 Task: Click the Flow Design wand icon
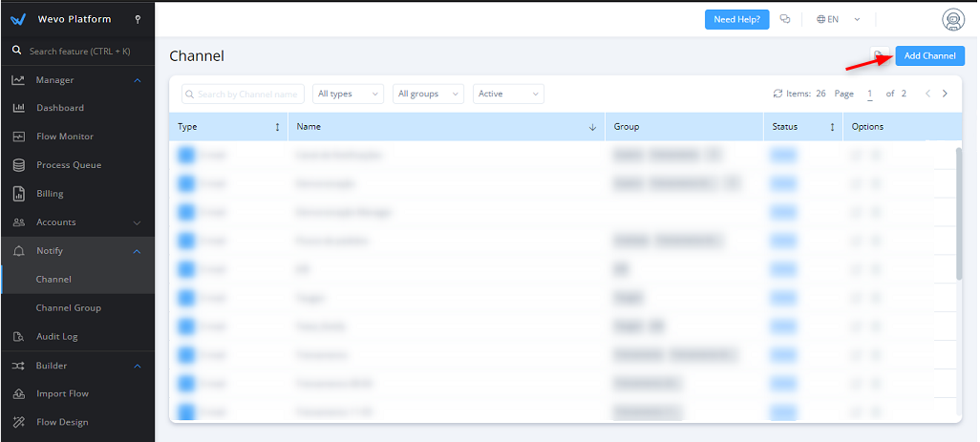19,423
